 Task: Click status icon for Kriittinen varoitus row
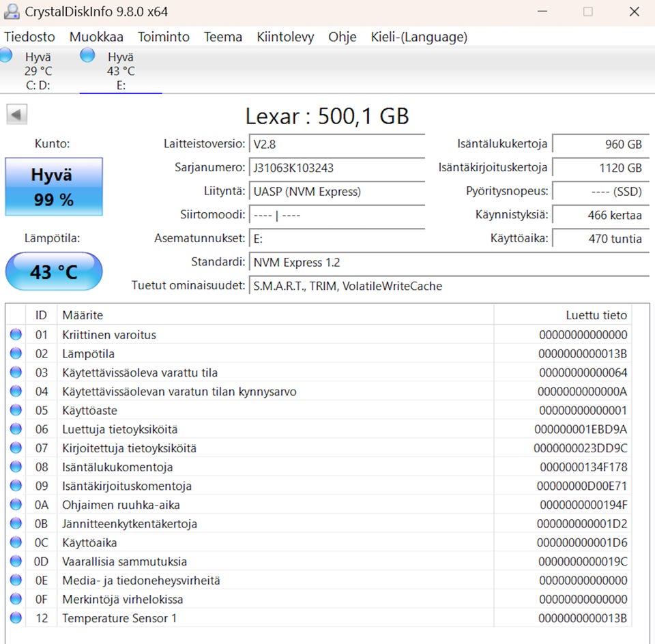(16, 334)
